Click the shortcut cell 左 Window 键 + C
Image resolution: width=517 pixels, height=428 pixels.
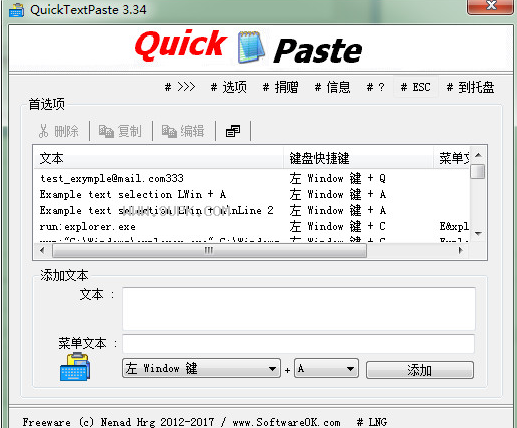coord(337,227)
